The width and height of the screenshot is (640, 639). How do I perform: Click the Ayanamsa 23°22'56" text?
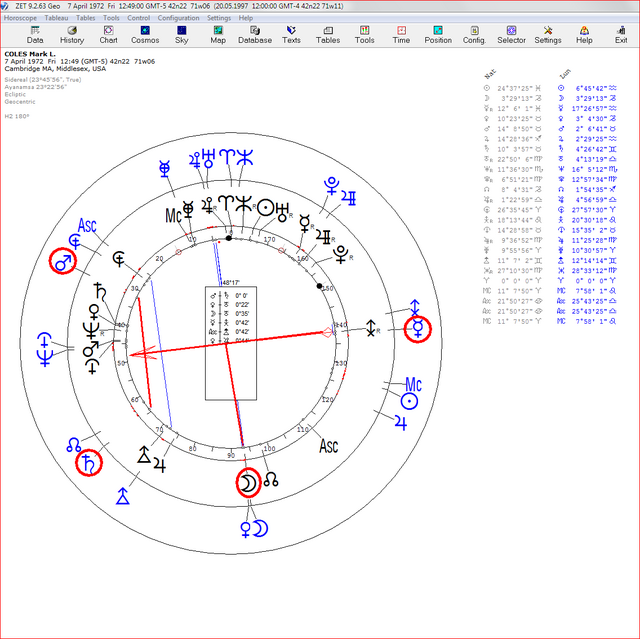pos(36,87)
